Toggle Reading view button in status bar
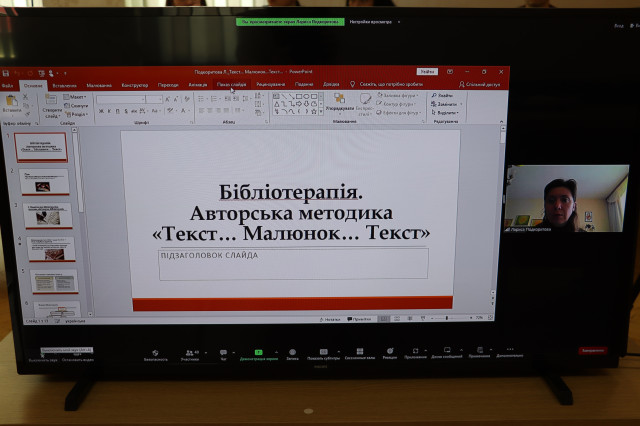Screen dimensions: 640x426 point(410,318)
